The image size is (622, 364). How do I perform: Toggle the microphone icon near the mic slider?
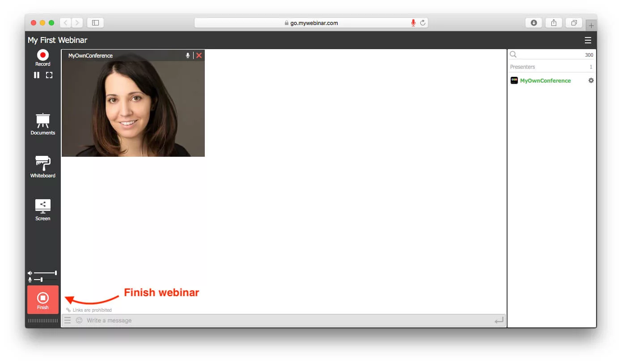coord(30,280)
